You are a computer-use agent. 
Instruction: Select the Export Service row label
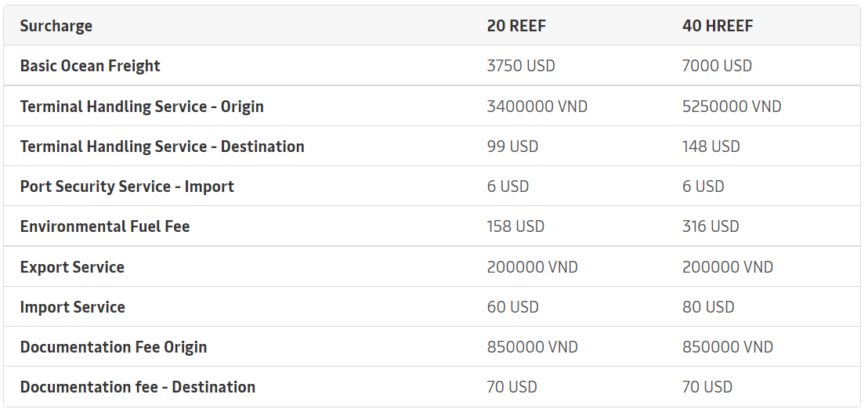point(72,267)
